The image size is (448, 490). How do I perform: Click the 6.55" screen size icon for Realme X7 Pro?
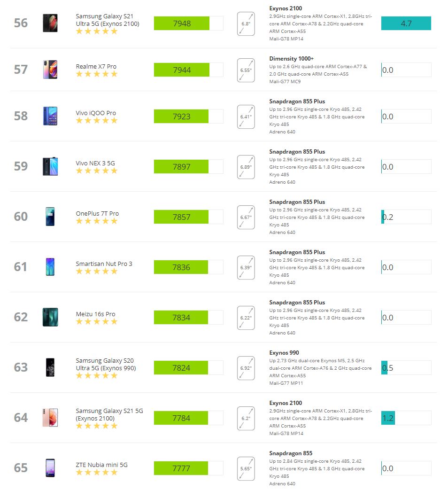(246, 70)
